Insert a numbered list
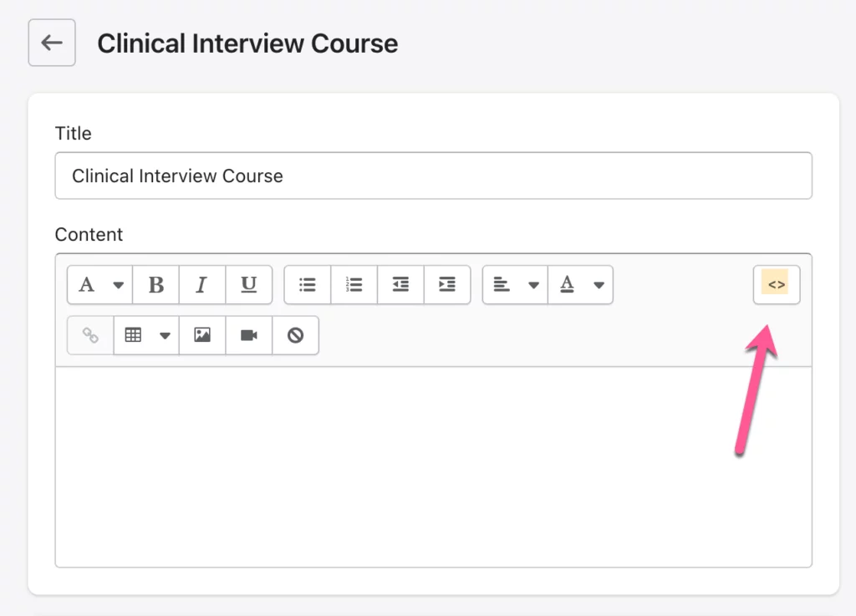 [x=354, y=284]
